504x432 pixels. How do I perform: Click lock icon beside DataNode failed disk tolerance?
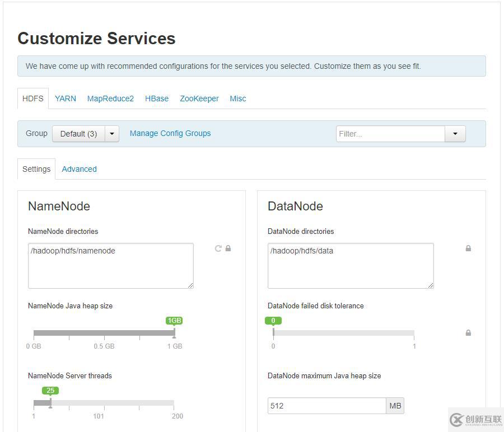[468, 333]
